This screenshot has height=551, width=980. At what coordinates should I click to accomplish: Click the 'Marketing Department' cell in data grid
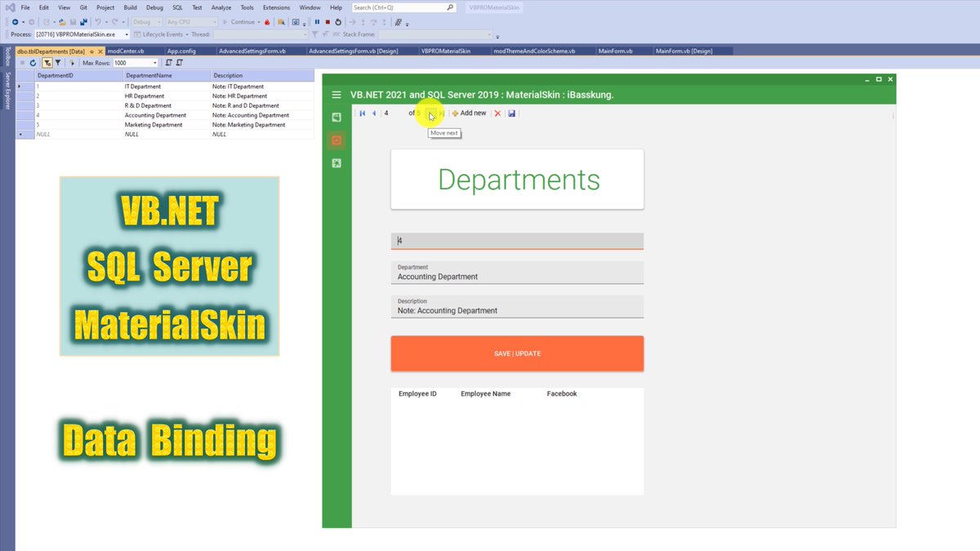click(x=166, y=125)
